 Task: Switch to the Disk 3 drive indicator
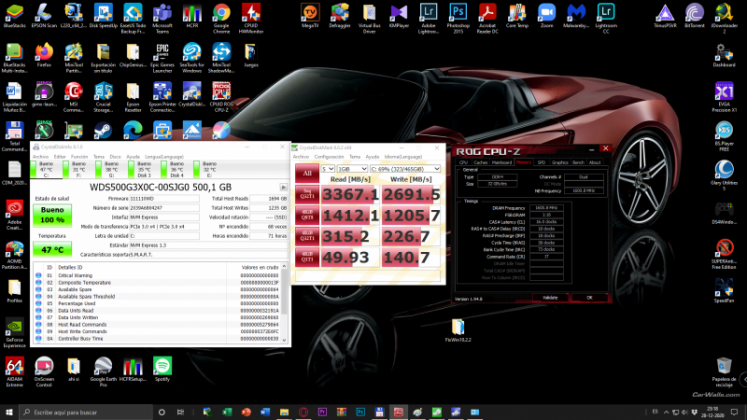coord(143,171)
